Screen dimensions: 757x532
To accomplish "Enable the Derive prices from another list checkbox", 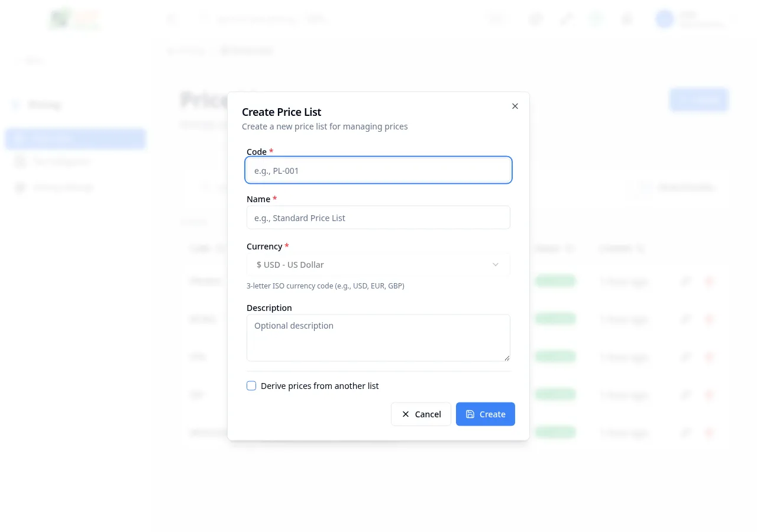I will [251, 385].
